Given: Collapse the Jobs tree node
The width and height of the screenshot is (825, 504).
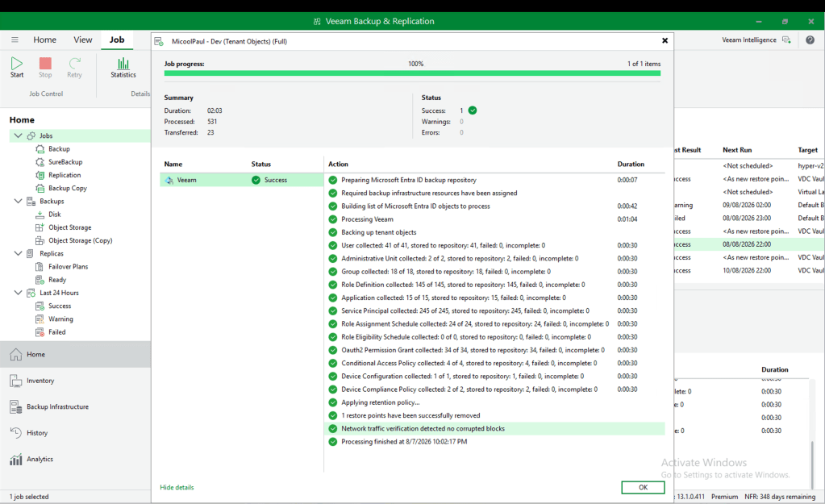Looking at the screenshot, I should pyautogui.click(x=18, y=135).
